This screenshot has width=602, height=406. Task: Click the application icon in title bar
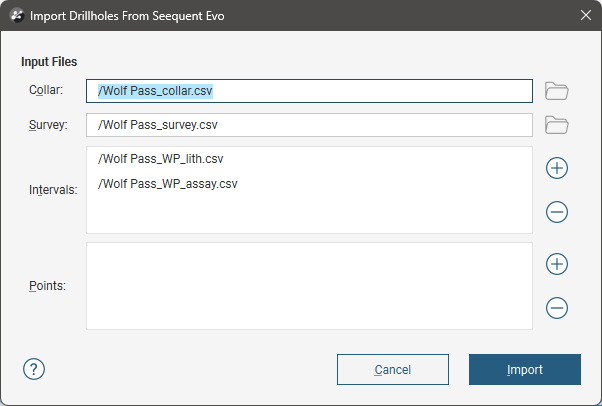16,15
